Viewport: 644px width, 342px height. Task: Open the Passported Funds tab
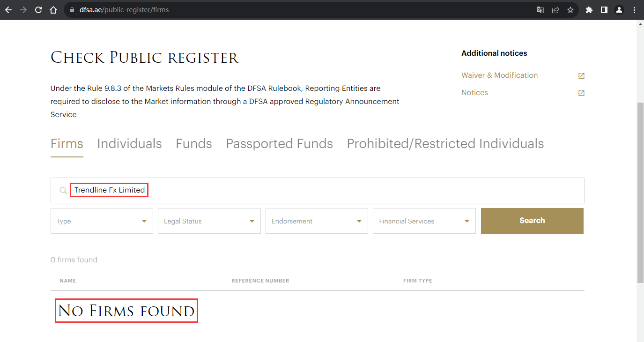[280, 143]
